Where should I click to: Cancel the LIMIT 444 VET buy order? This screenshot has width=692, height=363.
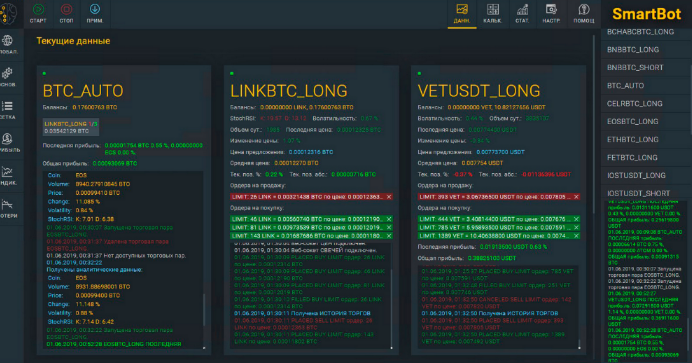pos(576,219)
